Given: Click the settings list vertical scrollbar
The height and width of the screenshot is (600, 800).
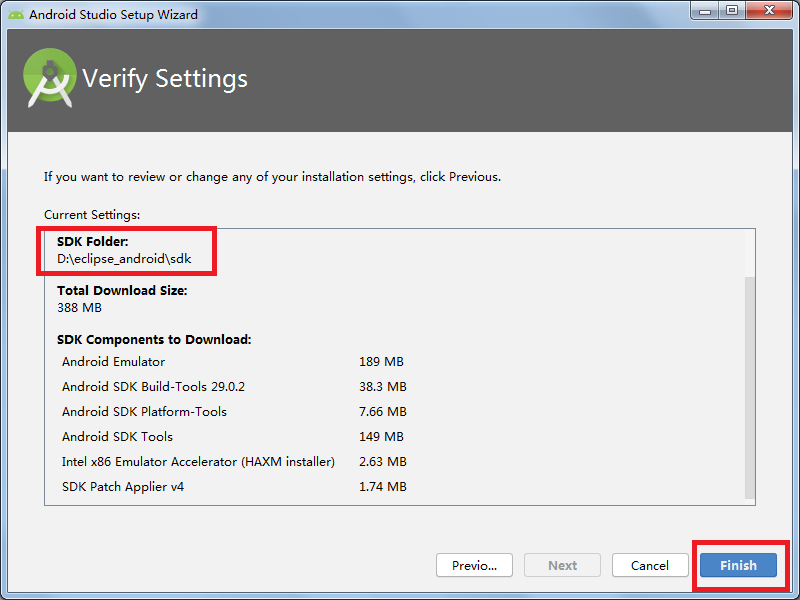Looking at the screenshot, I should (749, 388).
